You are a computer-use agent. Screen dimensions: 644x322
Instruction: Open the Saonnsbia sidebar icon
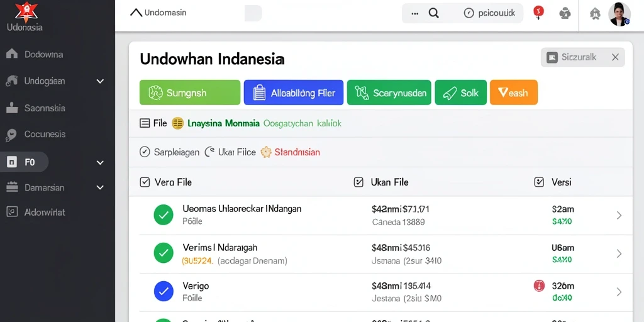point(12,108)
